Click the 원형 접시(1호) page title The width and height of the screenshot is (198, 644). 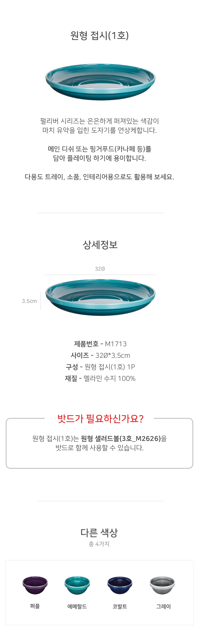click(99, 35)
